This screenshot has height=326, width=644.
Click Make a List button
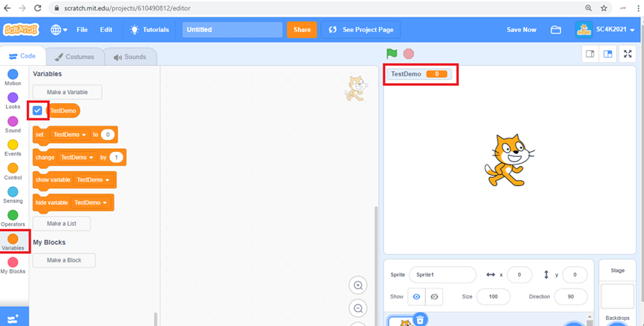coord(61,224)
